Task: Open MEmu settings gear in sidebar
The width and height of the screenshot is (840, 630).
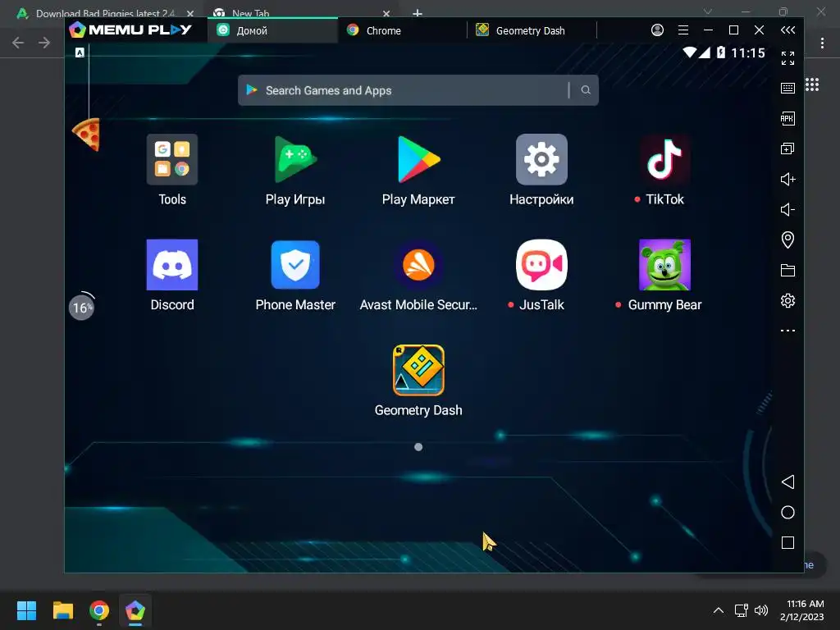Action: [787, 300]
